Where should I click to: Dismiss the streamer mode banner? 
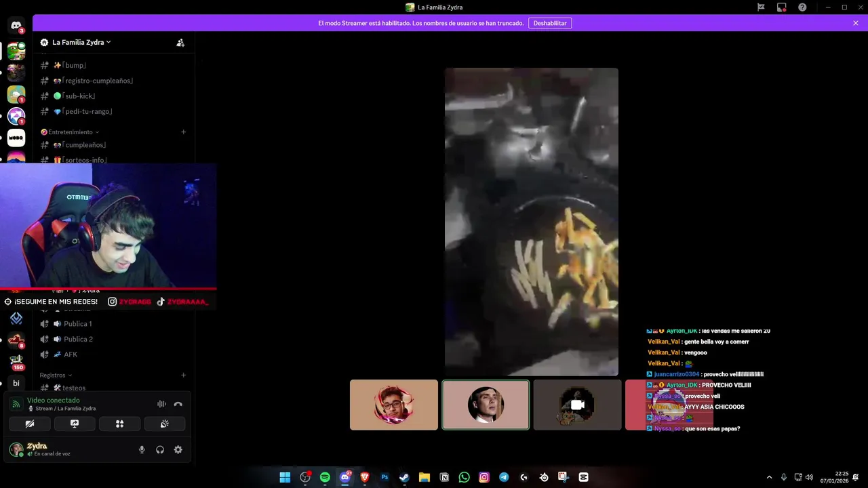pyautogui.click(x=856, y=23)
